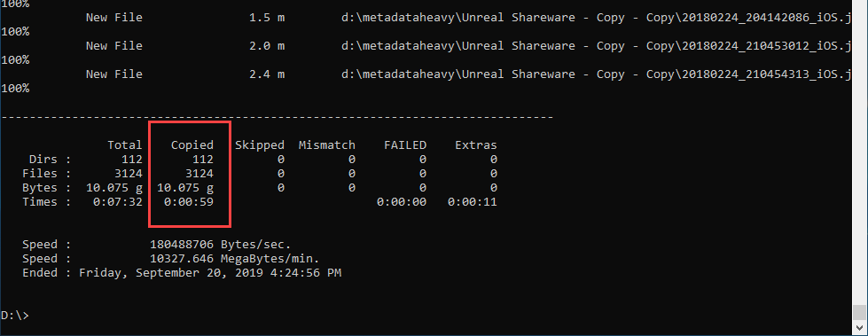868x336 pixels.
Task: Click the Extras time value 0:00:11
Action: [x=473, y=202]
